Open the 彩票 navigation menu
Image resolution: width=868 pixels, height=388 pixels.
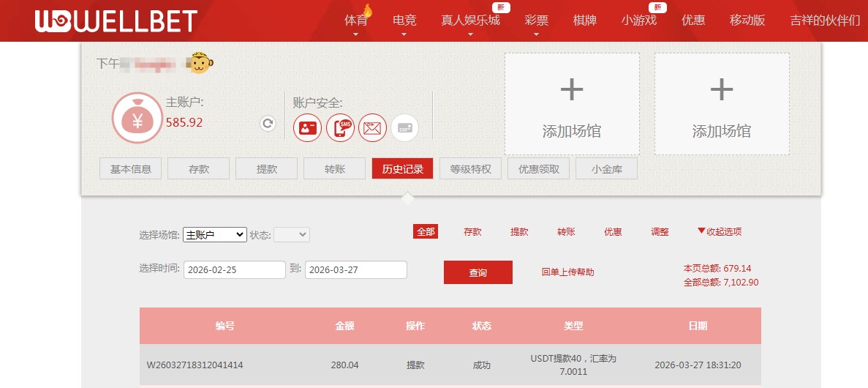pyautogui.click(x=537, y=21)
